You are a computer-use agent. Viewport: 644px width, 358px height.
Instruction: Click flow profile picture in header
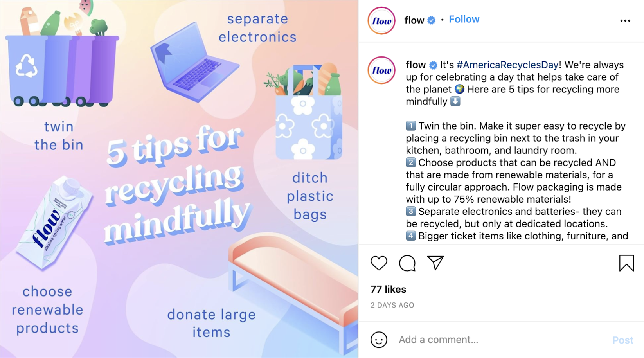click(381, 21)
